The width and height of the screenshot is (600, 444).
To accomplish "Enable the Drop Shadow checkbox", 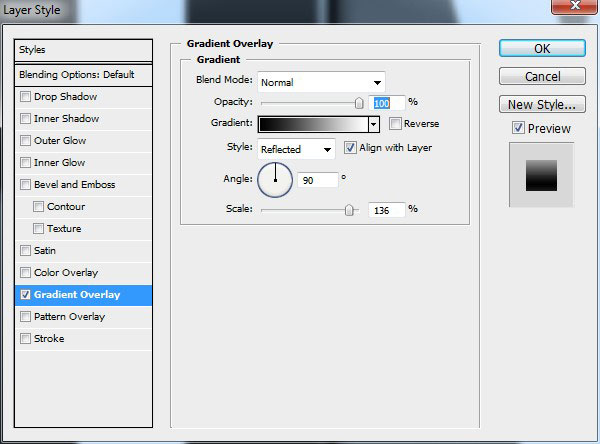I will click(25, 97).
